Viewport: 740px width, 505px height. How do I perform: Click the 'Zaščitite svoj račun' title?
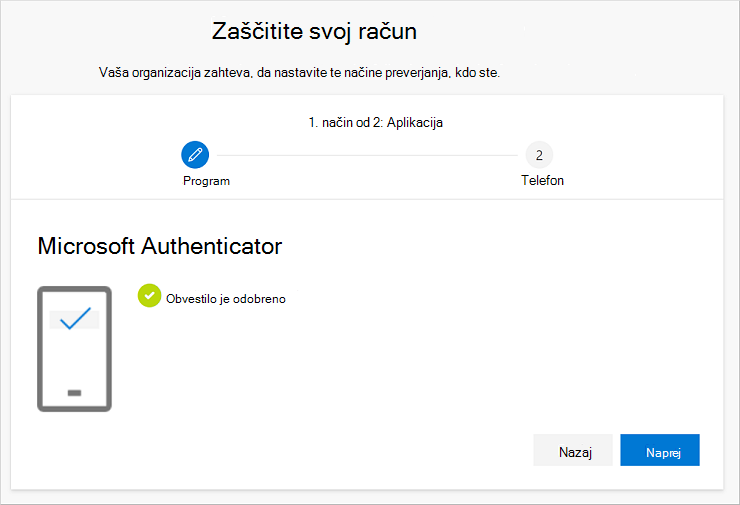click(x=314, y=32)
